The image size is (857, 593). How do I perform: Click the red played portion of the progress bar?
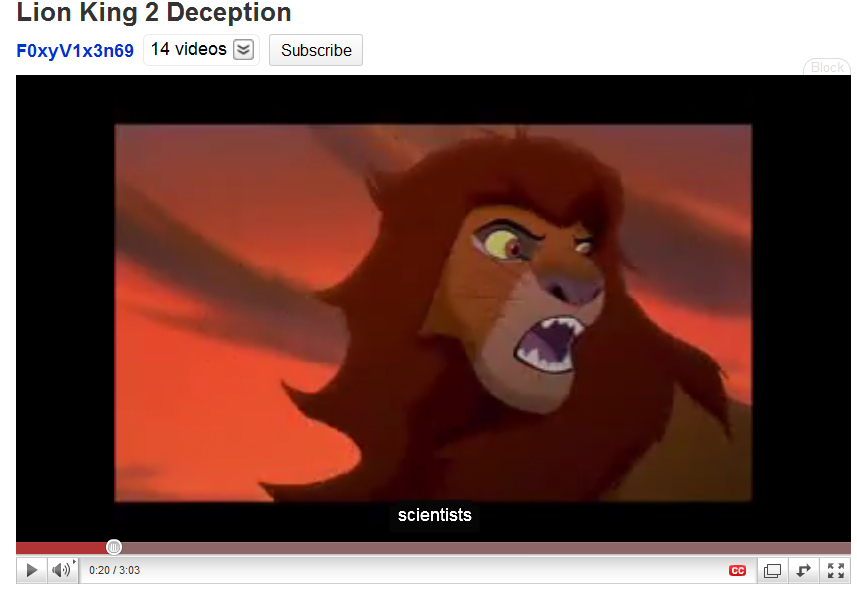61,548
